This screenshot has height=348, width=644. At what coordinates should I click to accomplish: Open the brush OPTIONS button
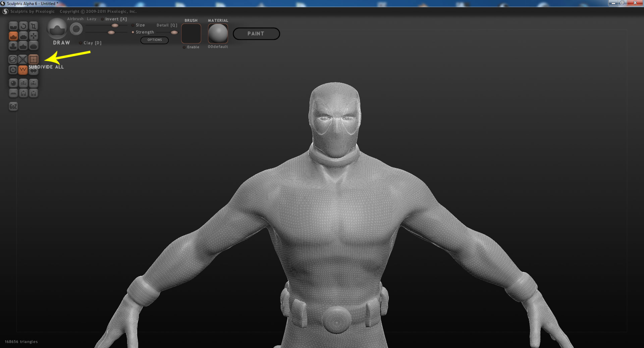[x=155, y=40]
